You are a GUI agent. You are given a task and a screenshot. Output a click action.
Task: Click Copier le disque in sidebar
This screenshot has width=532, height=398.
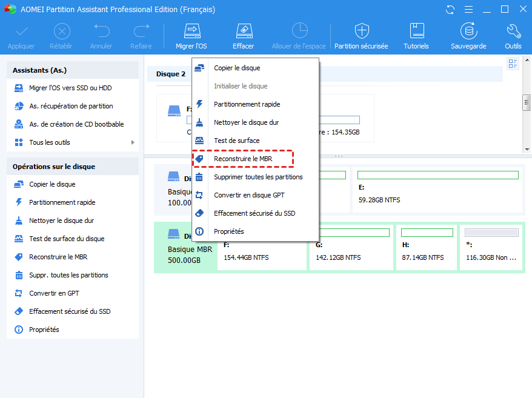click(x=52, y=184)
